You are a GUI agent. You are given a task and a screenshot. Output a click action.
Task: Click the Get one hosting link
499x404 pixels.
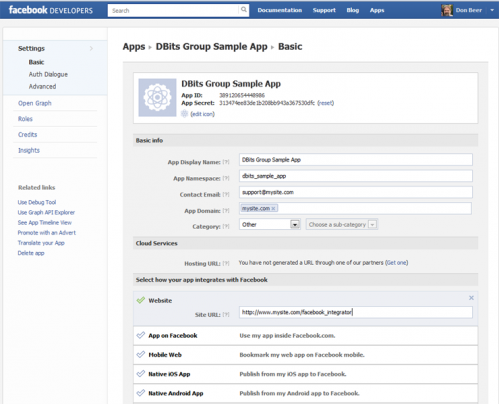pos(397,263)
